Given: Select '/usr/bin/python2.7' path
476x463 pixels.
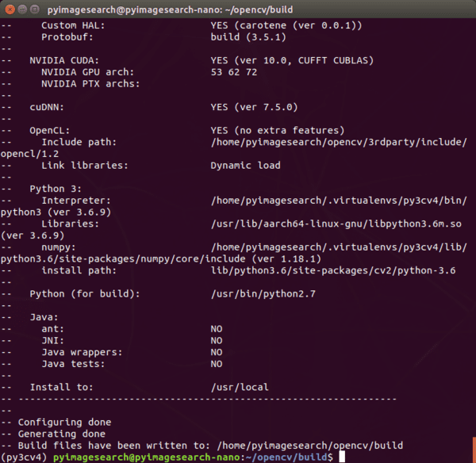Looking at the screenshot, I should tap(263, 294).
